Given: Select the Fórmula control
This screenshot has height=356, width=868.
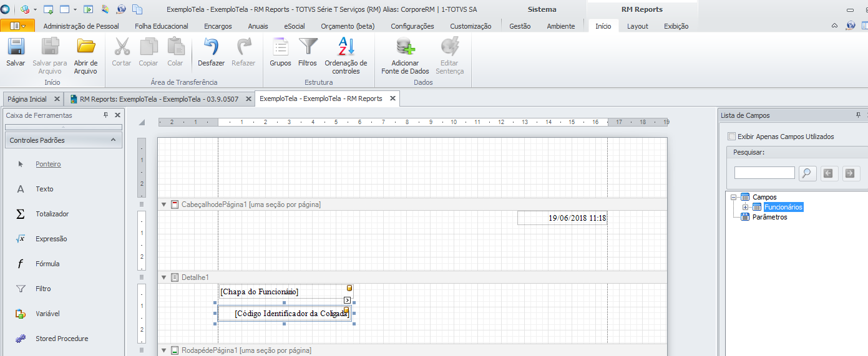Looking at the screenshot, I should point(47,264).
